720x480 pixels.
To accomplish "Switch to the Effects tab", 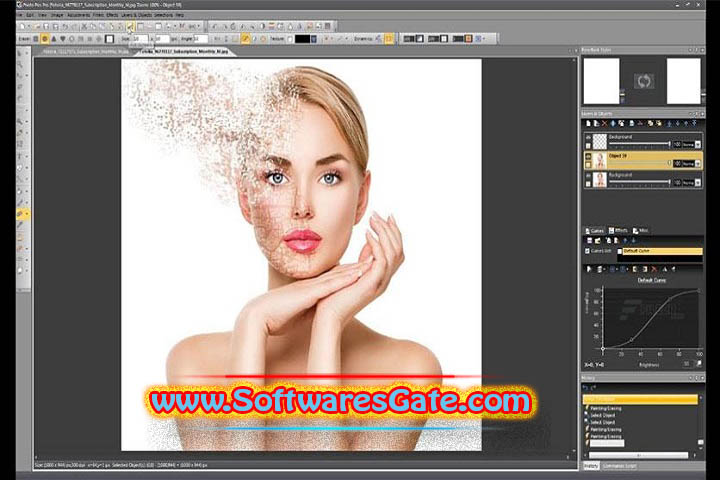I will [618, 231].
